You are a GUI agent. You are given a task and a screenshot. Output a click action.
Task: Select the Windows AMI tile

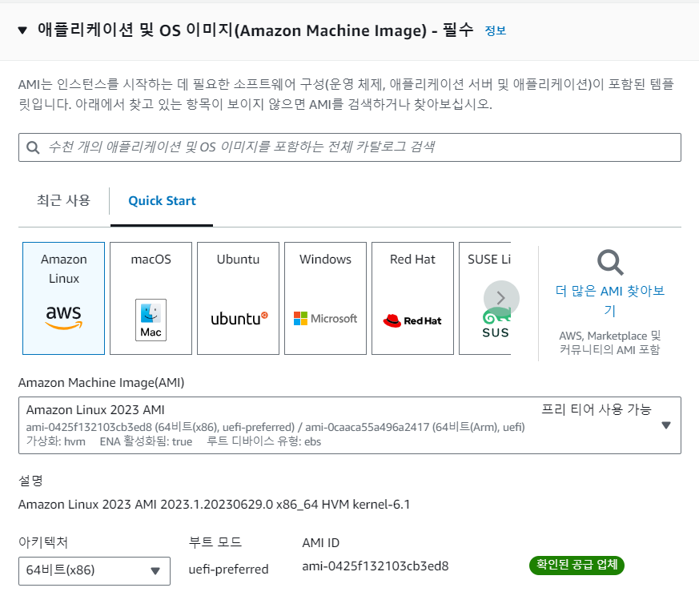coord(325,299)
